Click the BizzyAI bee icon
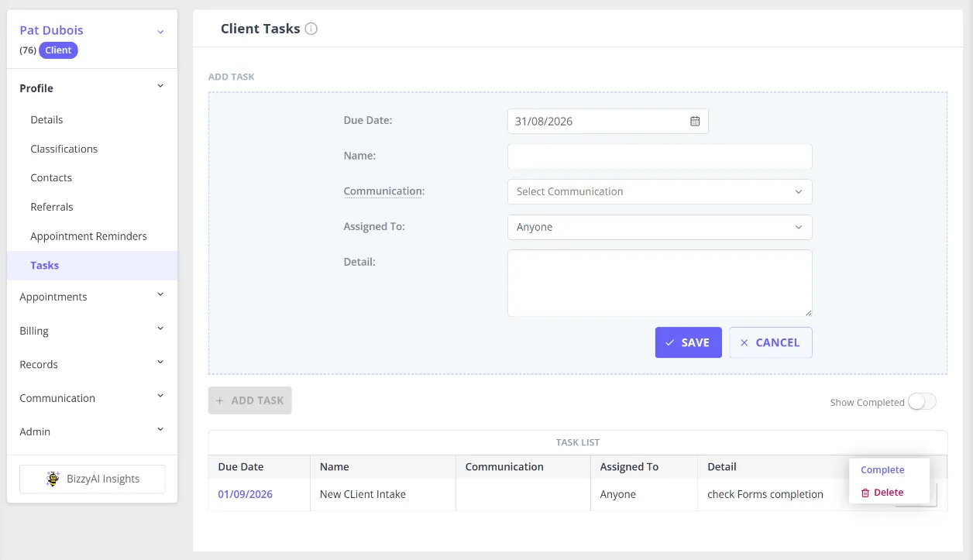Viewport: 973px width, 560px height. (x=53, y=479)
